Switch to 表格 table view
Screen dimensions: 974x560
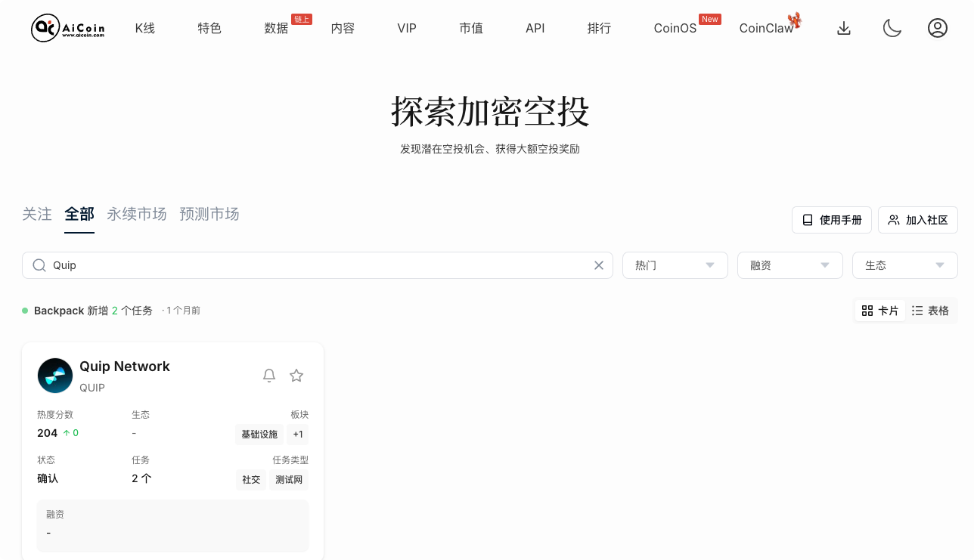click(931, 310)
